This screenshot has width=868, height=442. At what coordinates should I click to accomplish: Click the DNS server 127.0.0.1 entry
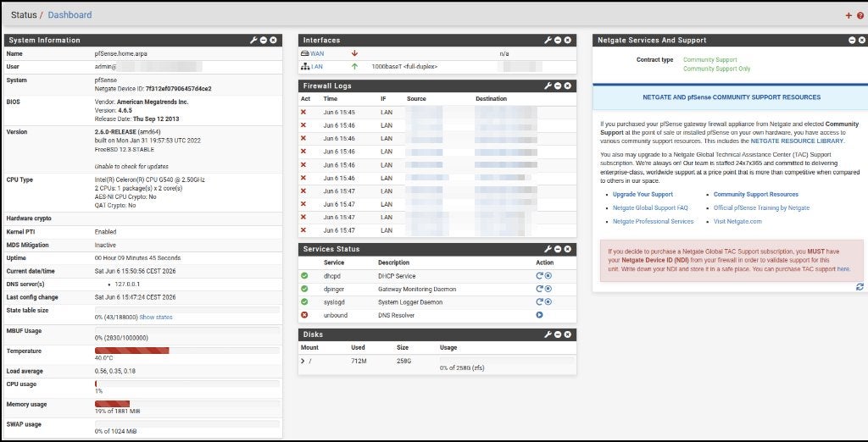(x=127, y=285)
